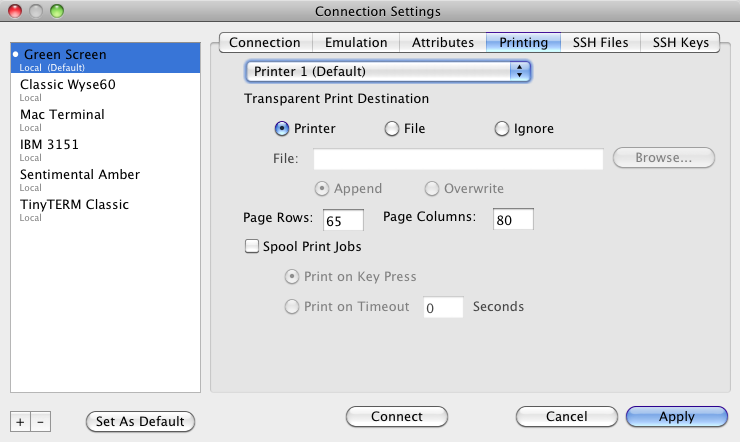Click the plus button to add connection
The height and width of the screenshot is (442, 740).
[22, 422]
